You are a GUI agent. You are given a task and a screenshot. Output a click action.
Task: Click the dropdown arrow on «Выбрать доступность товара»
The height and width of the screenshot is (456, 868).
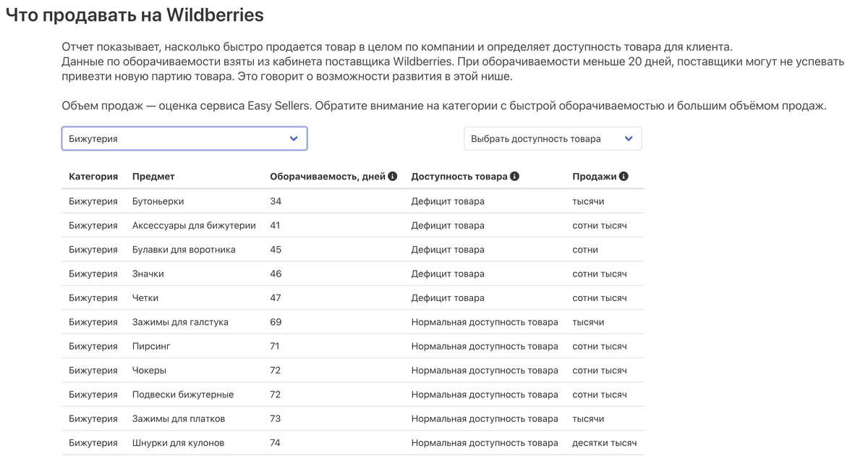tap(629, 138)
